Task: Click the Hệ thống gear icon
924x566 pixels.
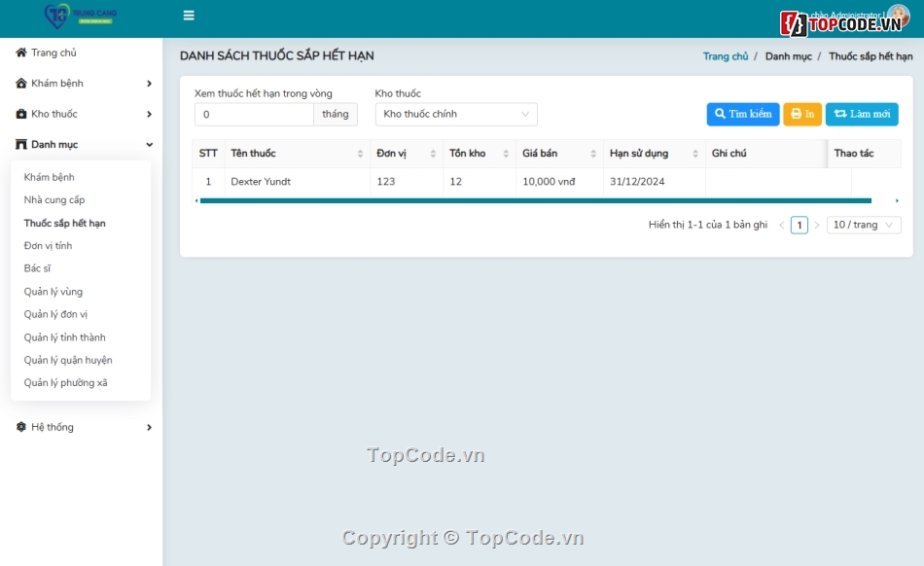Action: pos(21,427)
